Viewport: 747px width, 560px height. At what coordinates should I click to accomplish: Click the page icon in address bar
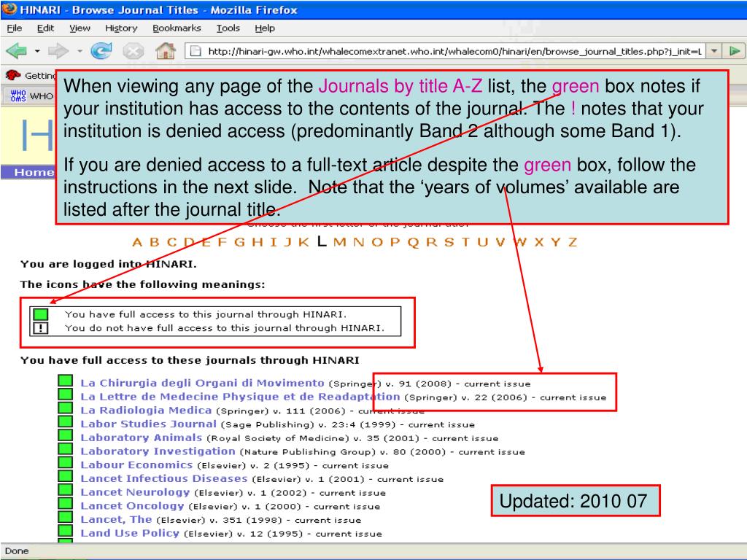click(x=195, y=51)
